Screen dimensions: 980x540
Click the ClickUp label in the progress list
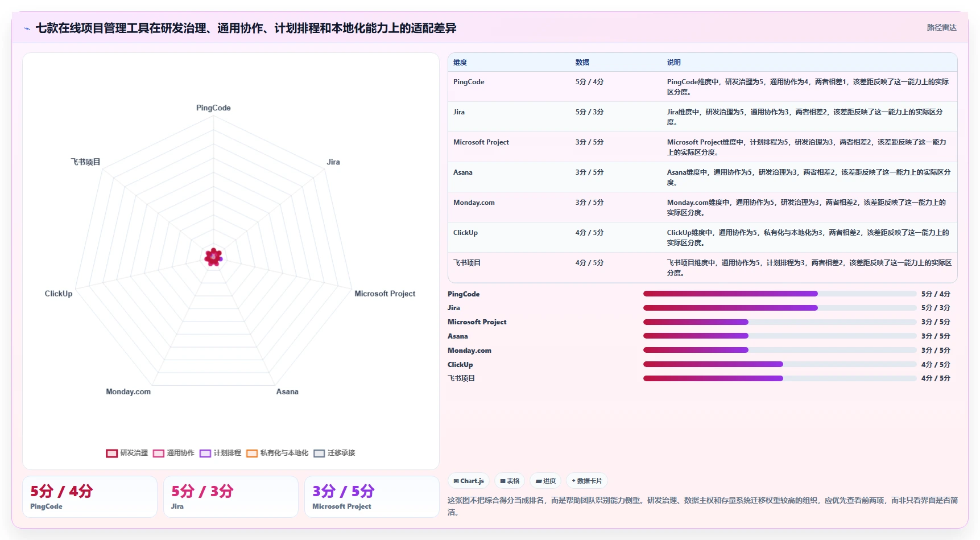click(460, 365)
